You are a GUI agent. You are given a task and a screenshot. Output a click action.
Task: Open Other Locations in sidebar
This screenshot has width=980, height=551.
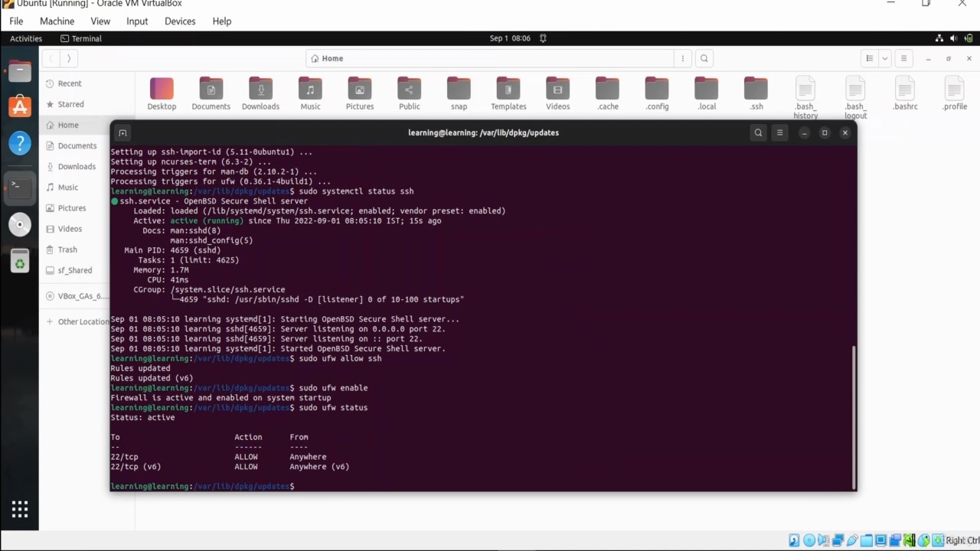(74, 321)
